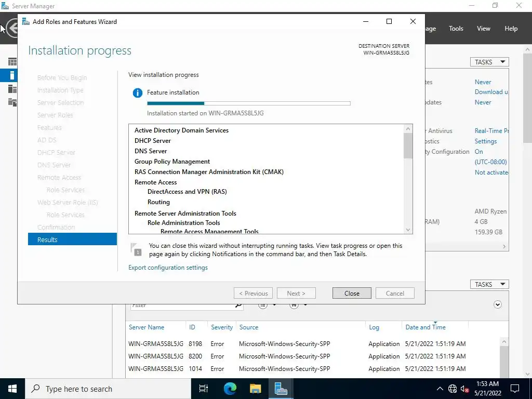This screenshot has width=532, height=399.
Task: Show hidden tray icons chevron
Action: pyautogui.click(x=440, y=389)
